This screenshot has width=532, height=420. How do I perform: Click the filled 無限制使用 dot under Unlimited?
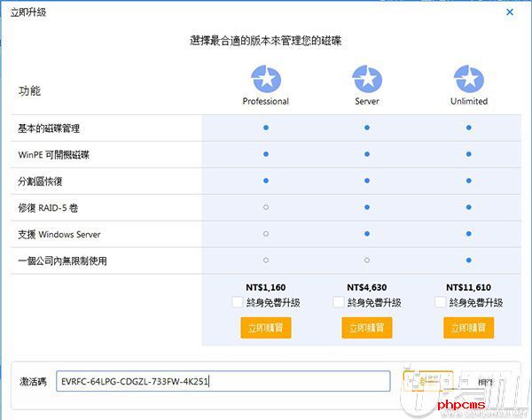(468, 261)
